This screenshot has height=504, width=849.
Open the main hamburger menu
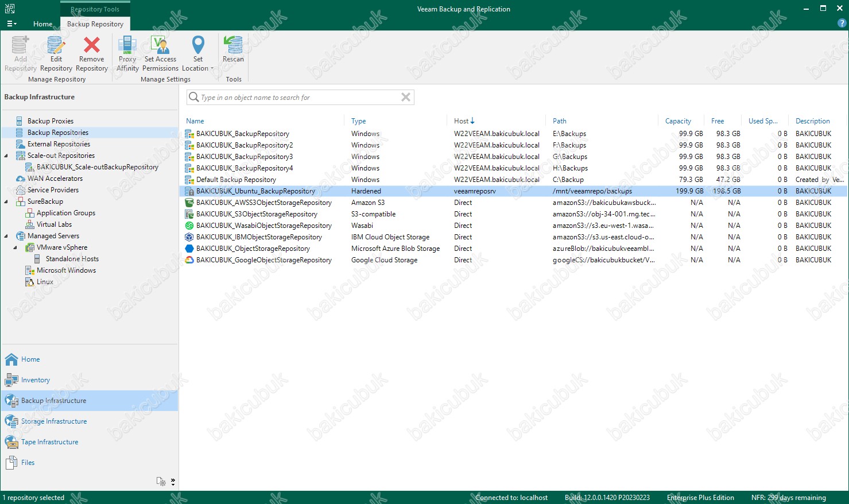(x=11, y=24)
